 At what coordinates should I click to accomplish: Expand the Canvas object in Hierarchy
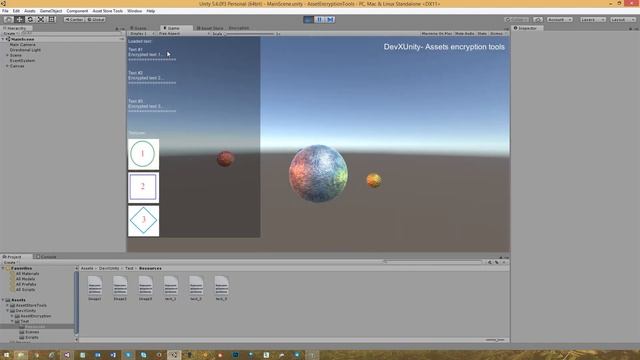point(7,66)
